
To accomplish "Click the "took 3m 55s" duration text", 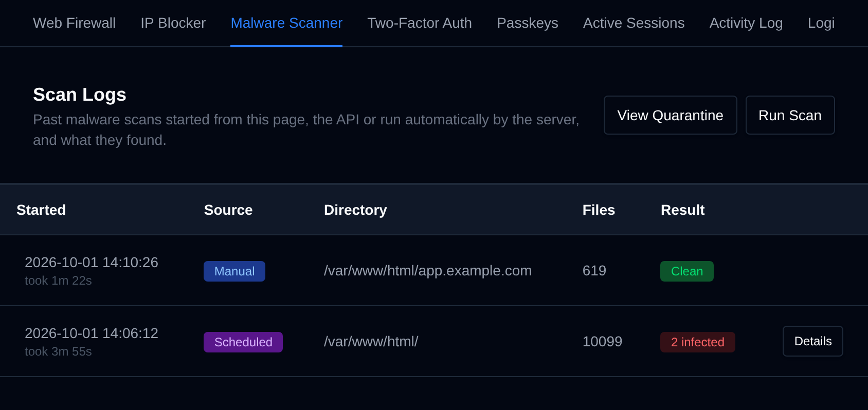I will tap(58, 351).
